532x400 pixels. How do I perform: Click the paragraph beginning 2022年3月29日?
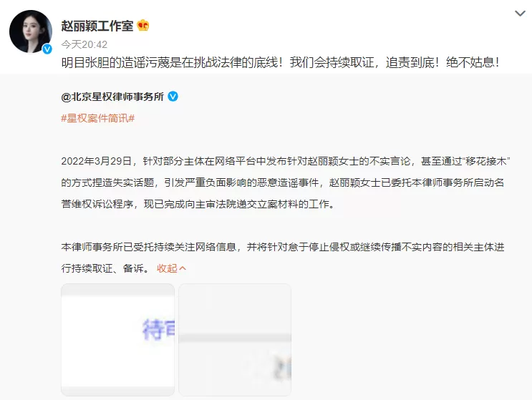tap(286, 182)
